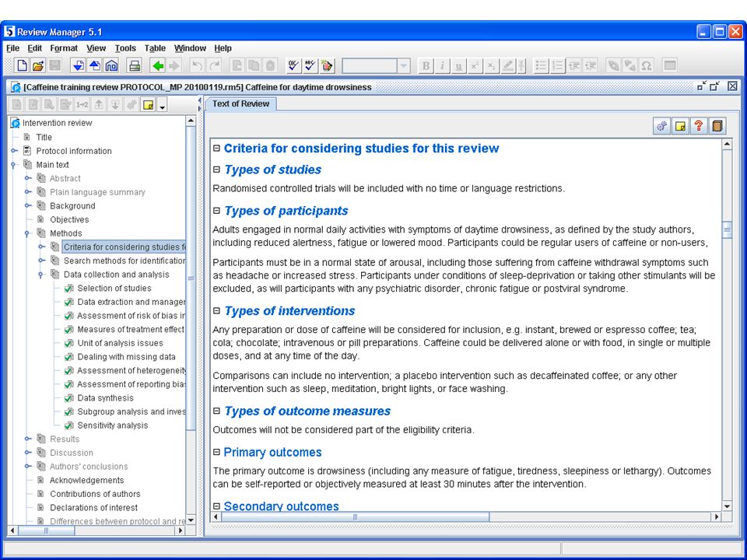Expand the Background tree node
This screenshot has width=747, height=560.
point(28,205)
